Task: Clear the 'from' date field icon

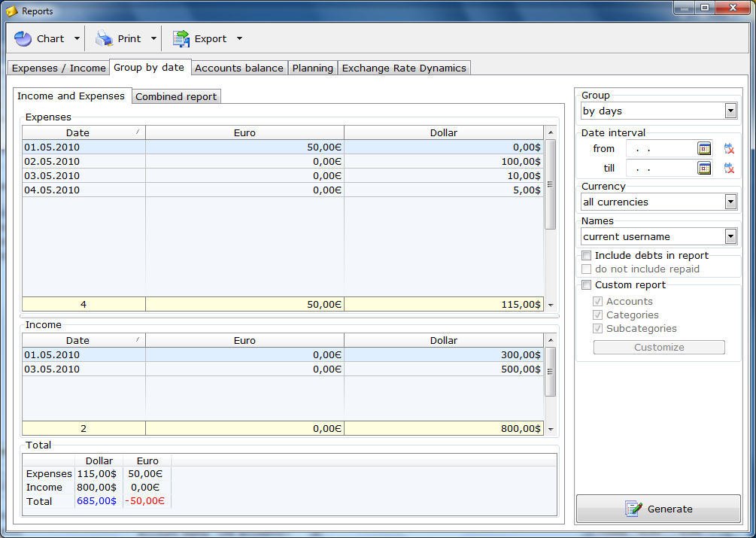Action: [x=728, y=148]
